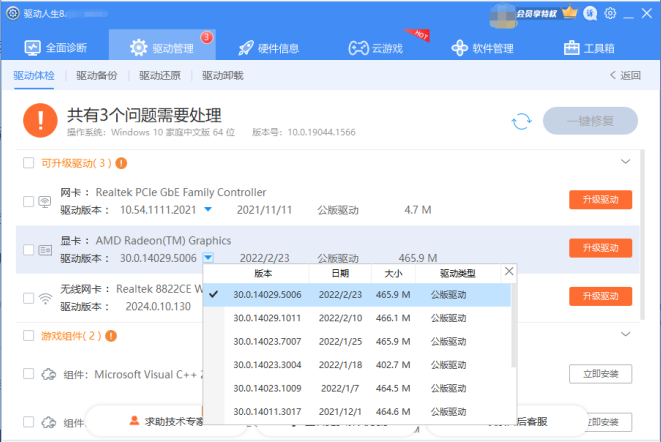Open version dropdown for Realtek PCIe driver
This screenshot has width=661, height=442.
point(208,209)
